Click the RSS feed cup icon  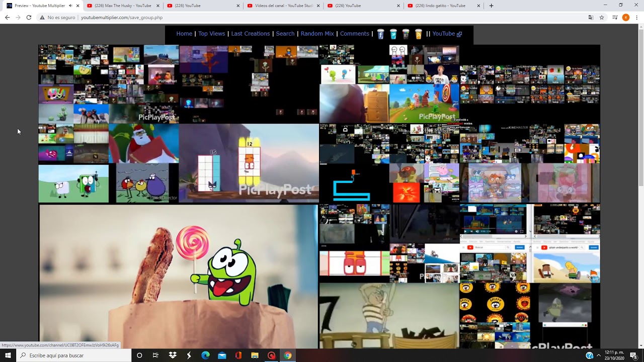tap(418, 34)
